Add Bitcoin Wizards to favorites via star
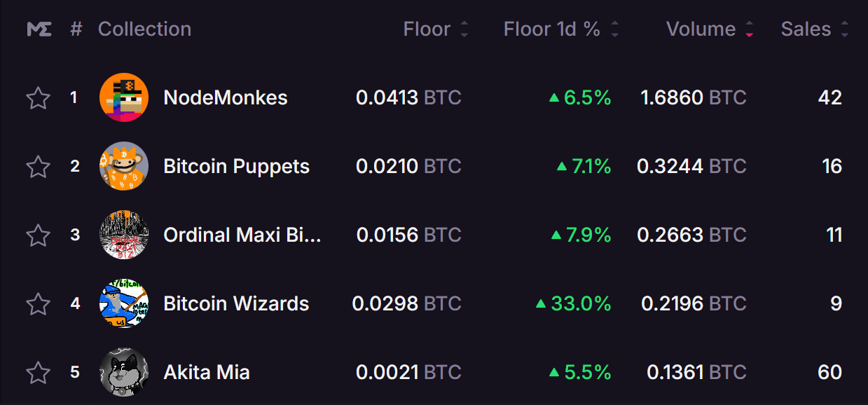The height and width of the screenshot is (405, 868). click(38, 304)
